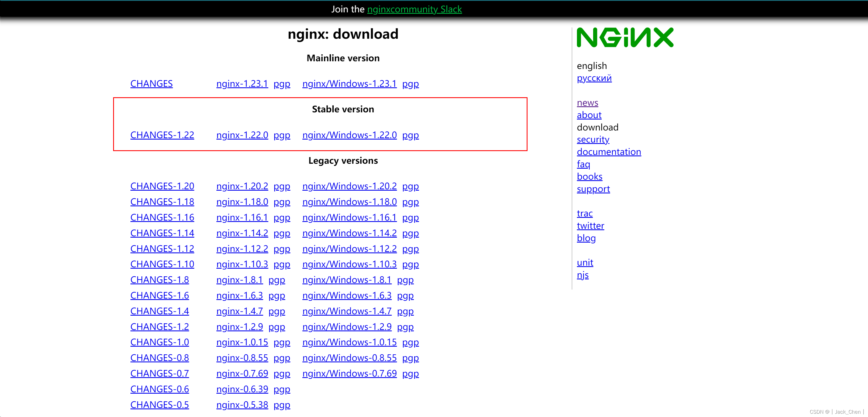The height and width of the screenshot is (417, 868).
Task: Download nginx-1.8.1 source
Action: tap(239, 280)
